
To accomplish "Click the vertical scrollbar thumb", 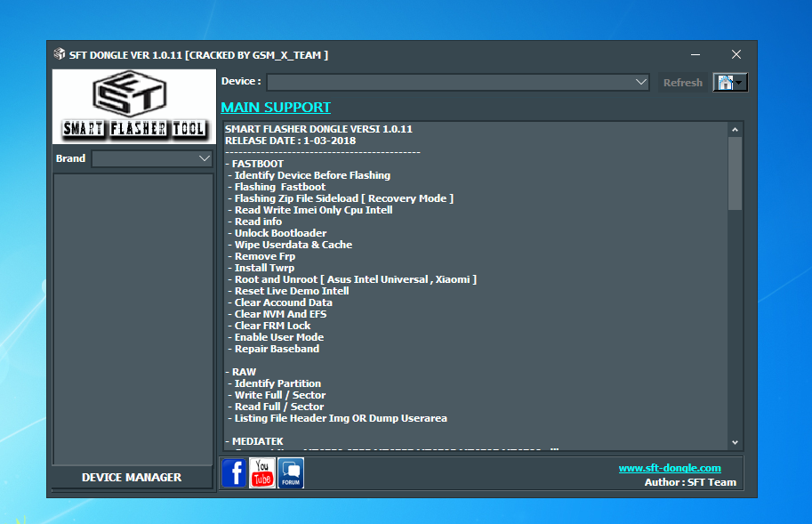I will [735, 173].
